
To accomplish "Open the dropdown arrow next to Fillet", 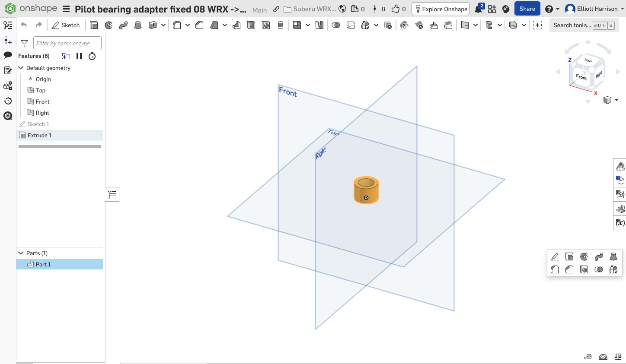I will click(188, 25).
